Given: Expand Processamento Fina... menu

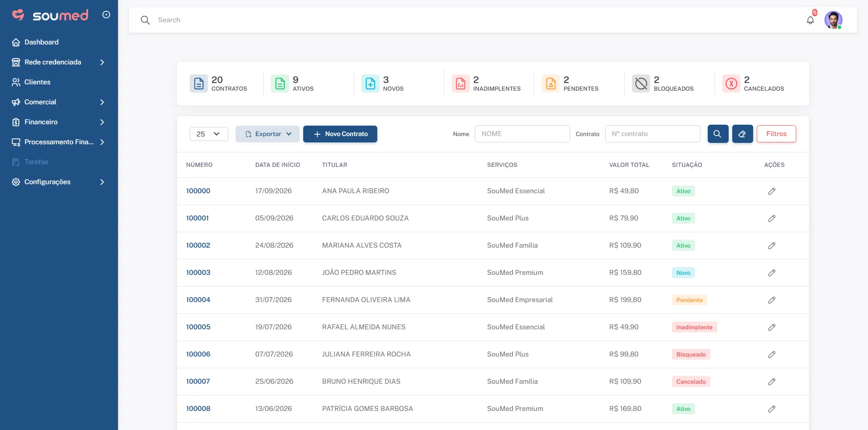Looking at the screenshot, I should coord(59,142).
